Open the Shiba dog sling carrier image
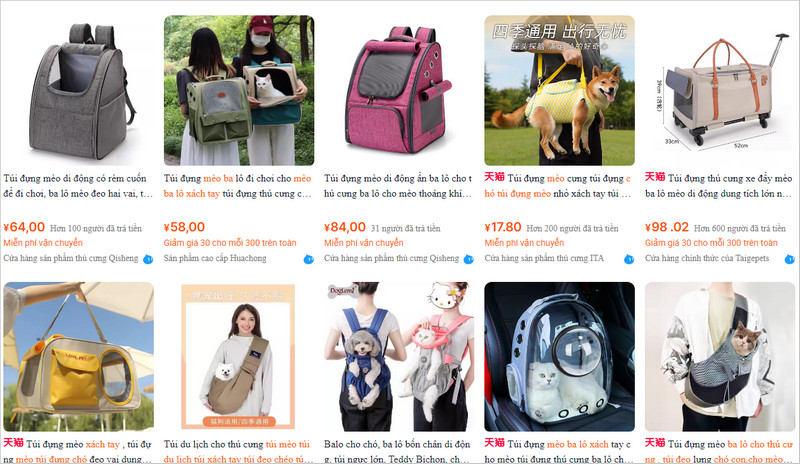The width and height of the screenshot is (800, 464). 559,90
